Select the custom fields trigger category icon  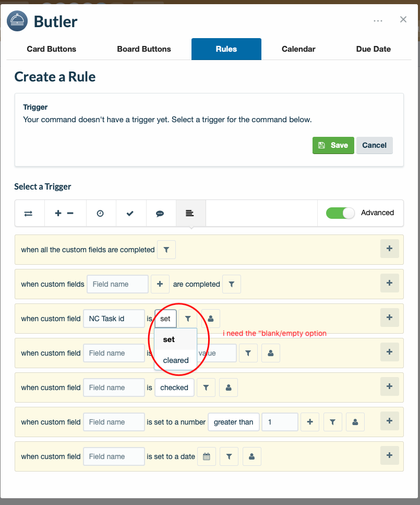190,213
